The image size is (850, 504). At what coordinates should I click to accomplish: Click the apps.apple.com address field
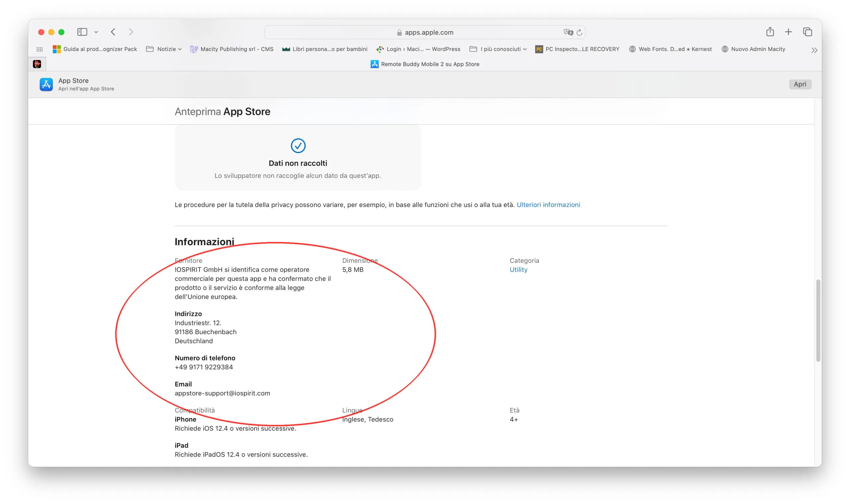425,32
